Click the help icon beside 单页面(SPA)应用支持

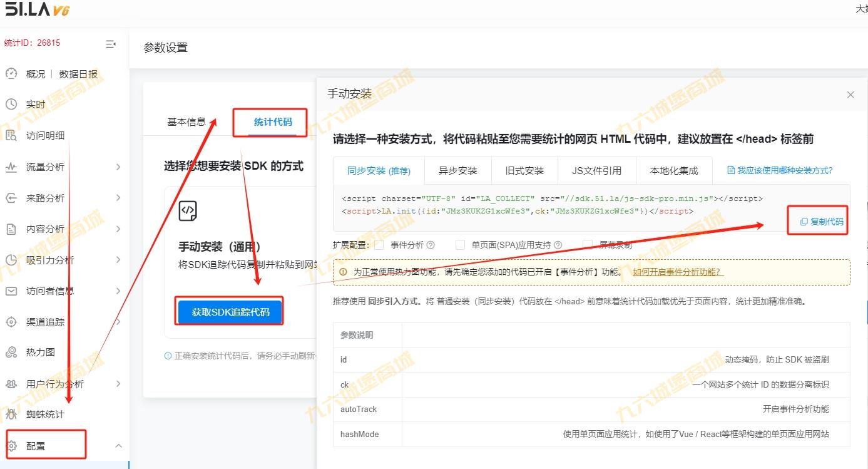558,245
